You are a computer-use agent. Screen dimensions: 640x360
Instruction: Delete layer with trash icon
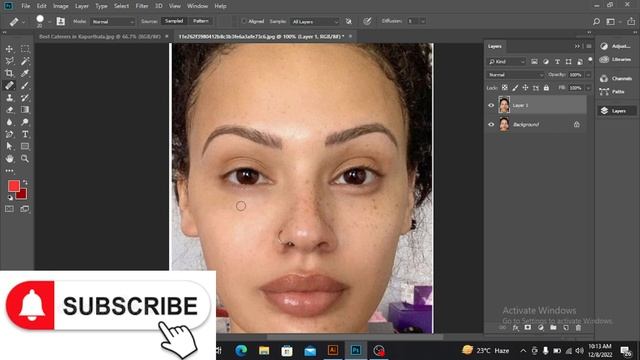pyautogui.click(x=578, y=327)
